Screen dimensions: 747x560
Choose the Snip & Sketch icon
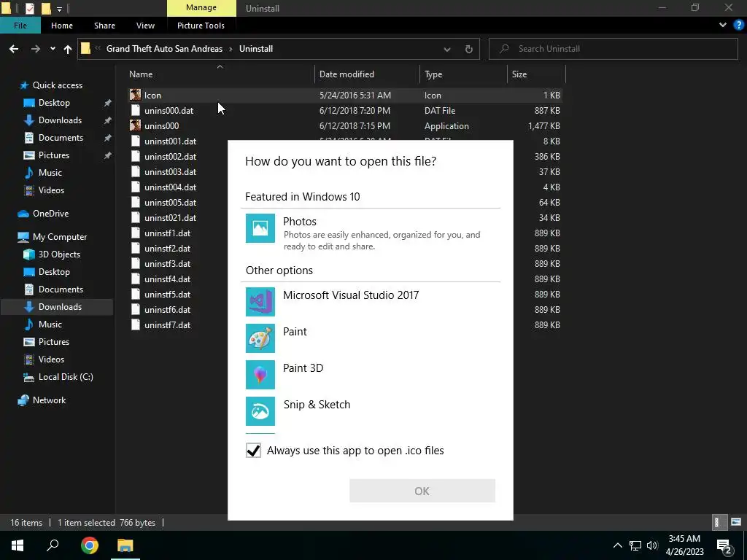[x=260, y=411]
